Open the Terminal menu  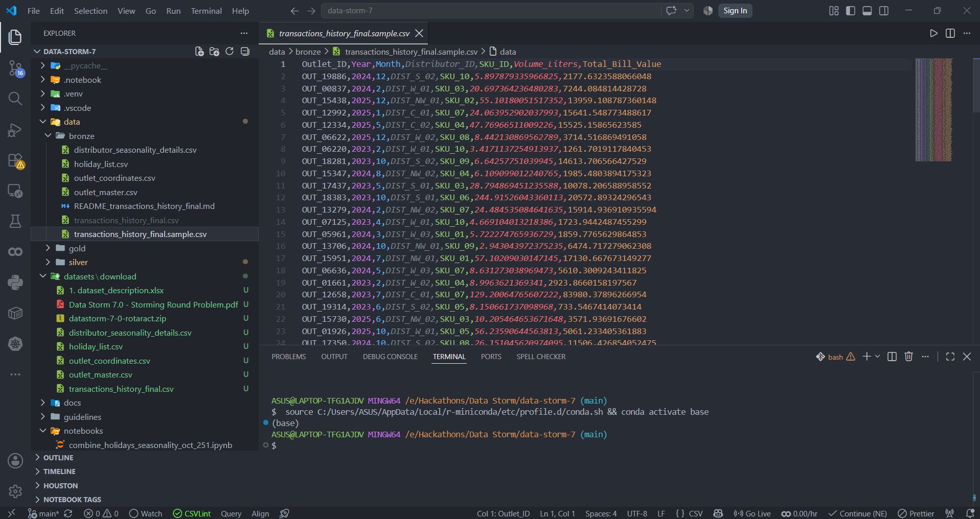tap(206, 11)
